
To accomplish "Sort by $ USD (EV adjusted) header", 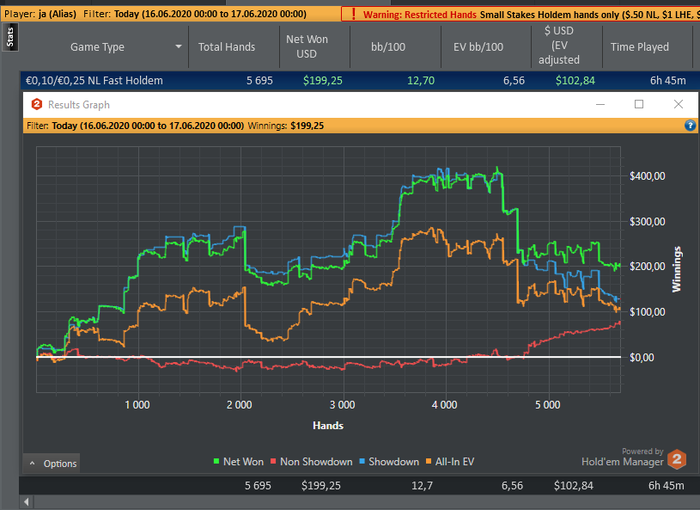I will point(559,46).
